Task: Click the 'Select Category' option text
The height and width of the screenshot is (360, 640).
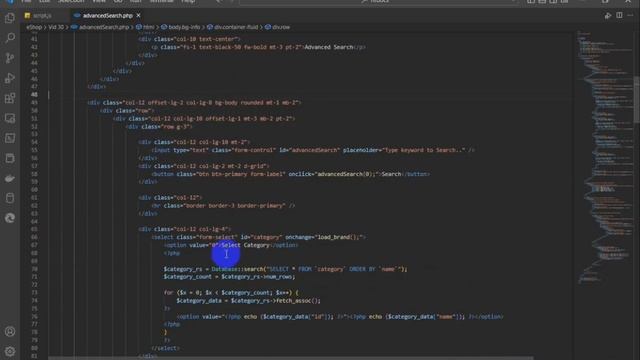Action: pos(246,245)
